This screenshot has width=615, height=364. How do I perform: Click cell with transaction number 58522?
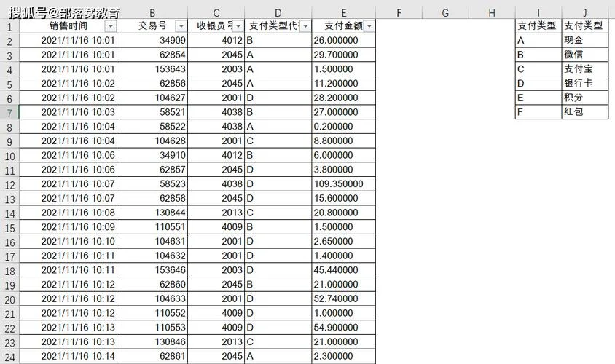coord(152,127)
